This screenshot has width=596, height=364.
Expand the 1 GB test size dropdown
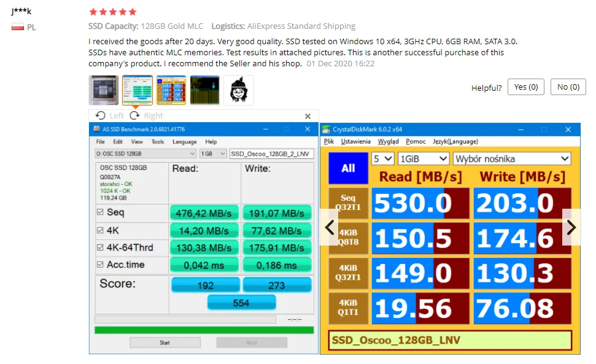pos(213,153)
